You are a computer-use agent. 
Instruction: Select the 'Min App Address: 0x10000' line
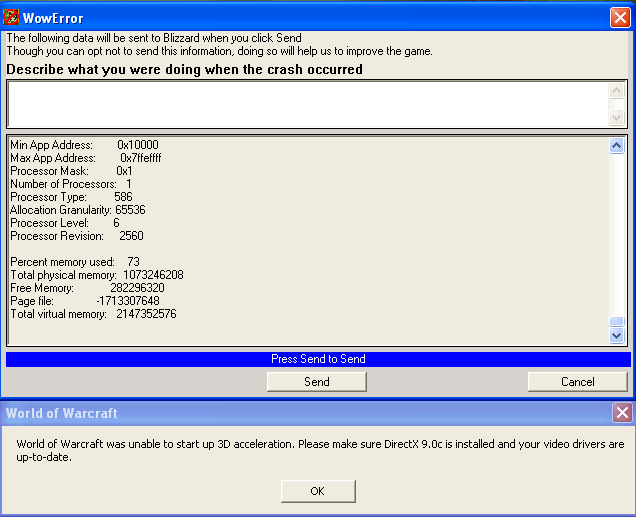click(84, 145)
